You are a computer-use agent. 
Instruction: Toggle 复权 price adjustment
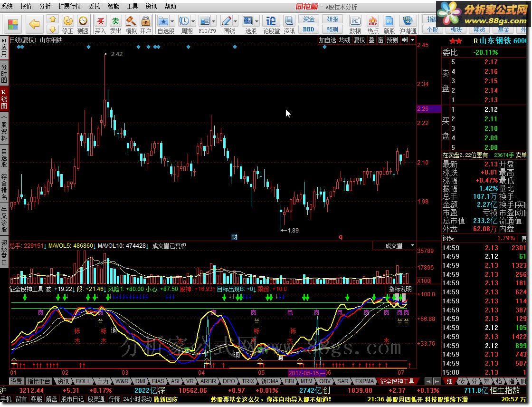359,40
